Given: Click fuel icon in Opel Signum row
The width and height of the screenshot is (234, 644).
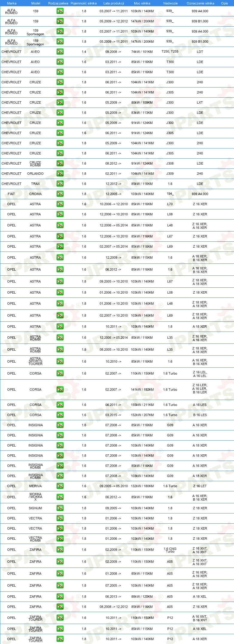Looking at the screenshot, I should (x=60, y=508).
